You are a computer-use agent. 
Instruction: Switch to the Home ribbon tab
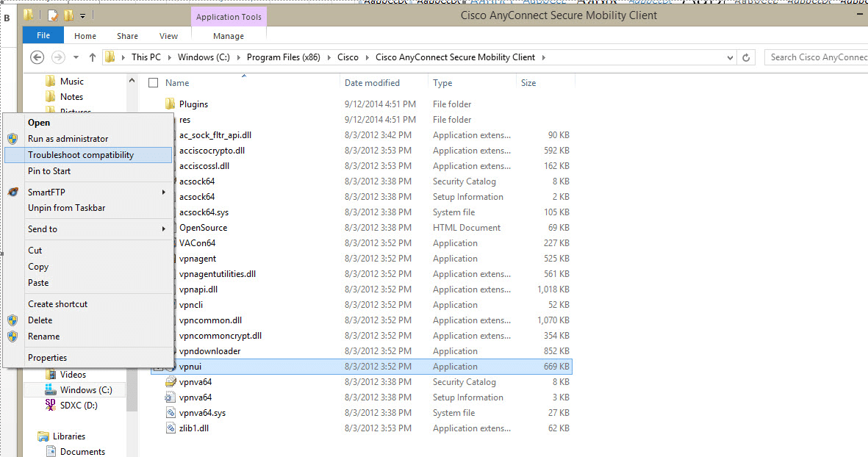point(85,36)
